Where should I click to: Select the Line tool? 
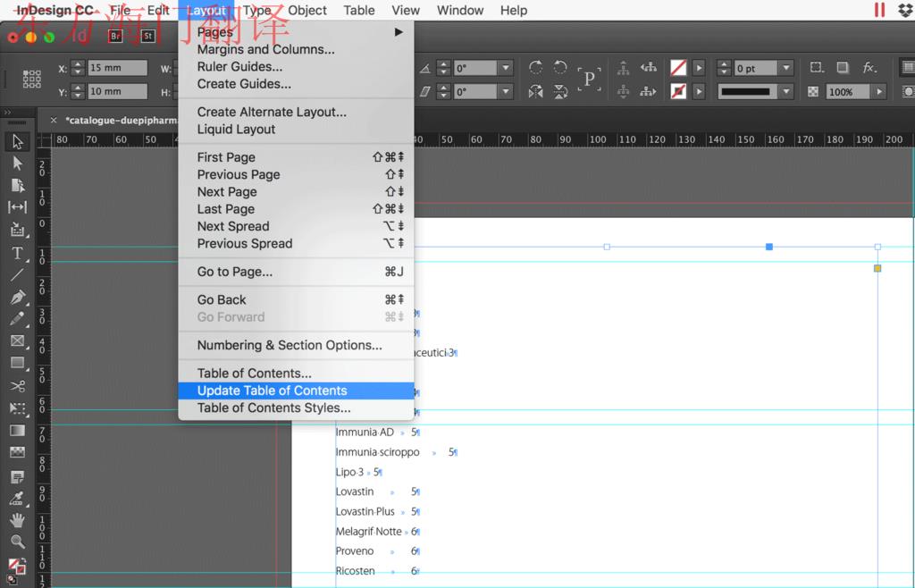tap(18, 274)
